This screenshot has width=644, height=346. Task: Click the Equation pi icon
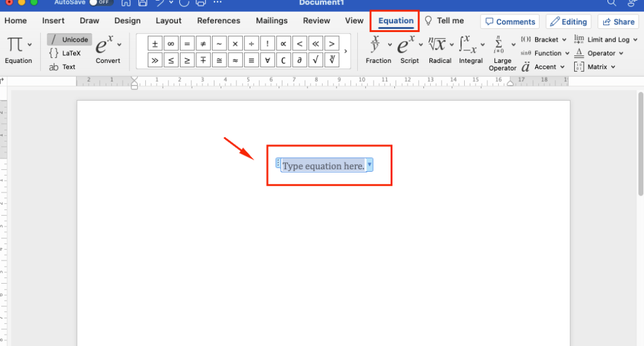click(x=15, y=44)
